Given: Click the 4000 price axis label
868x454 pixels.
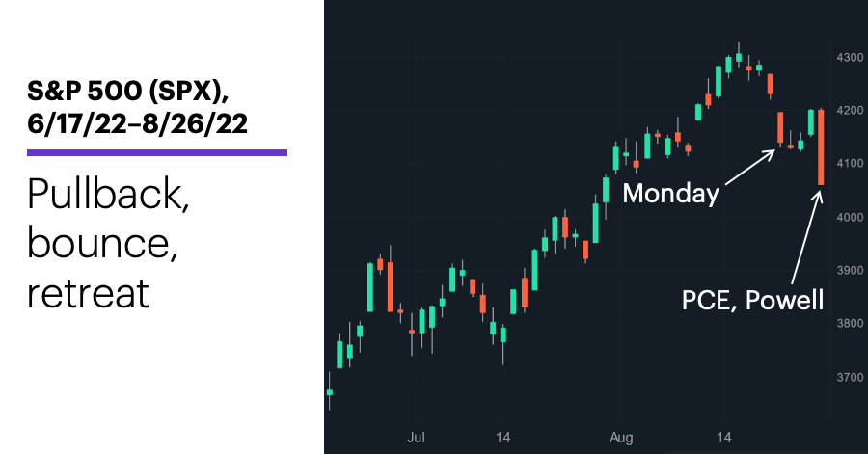Looking at the screenshot, I should [x=850, y=217].
